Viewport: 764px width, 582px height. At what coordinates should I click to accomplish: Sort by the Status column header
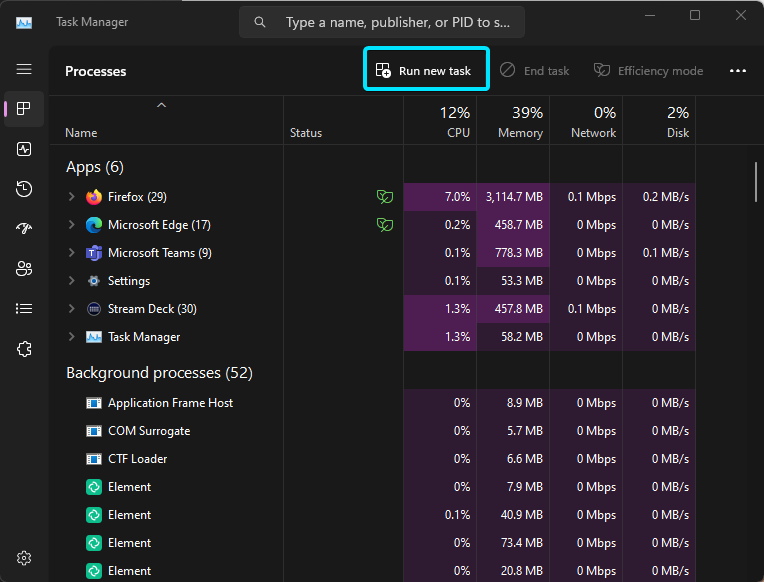344,120
